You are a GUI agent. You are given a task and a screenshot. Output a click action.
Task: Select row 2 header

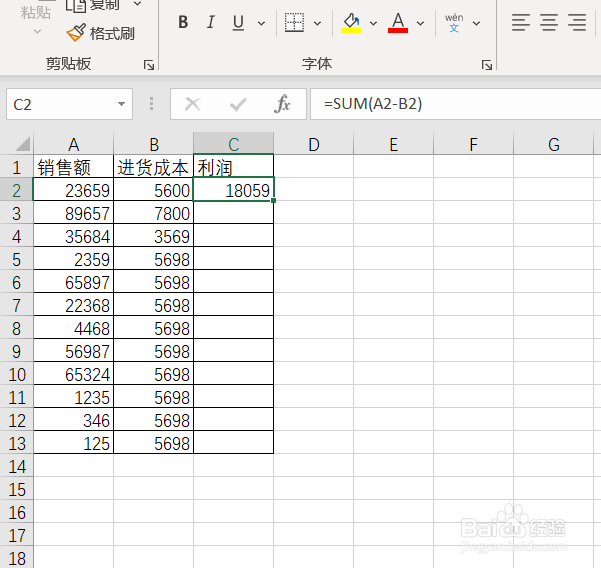point(16,190)
